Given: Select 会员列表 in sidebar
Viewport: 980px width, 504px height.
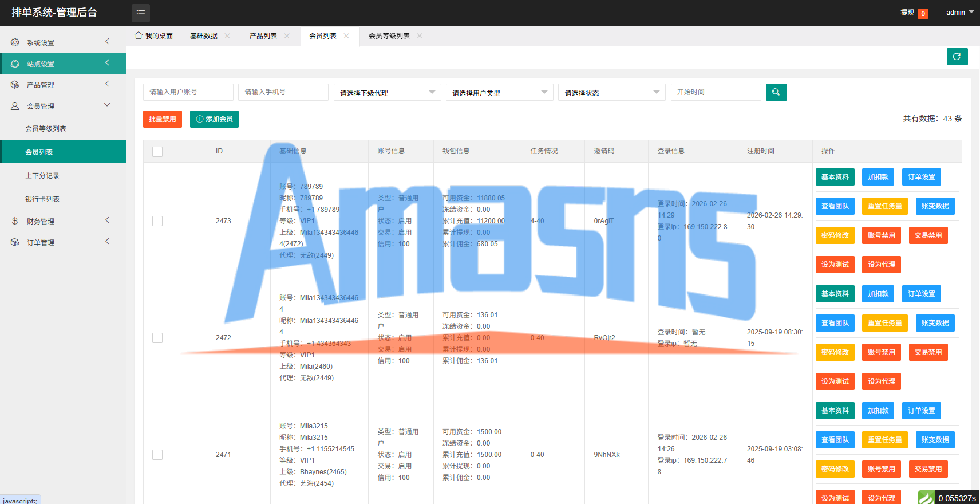Looking at the screenshot, I should click(x=63, y=152).
